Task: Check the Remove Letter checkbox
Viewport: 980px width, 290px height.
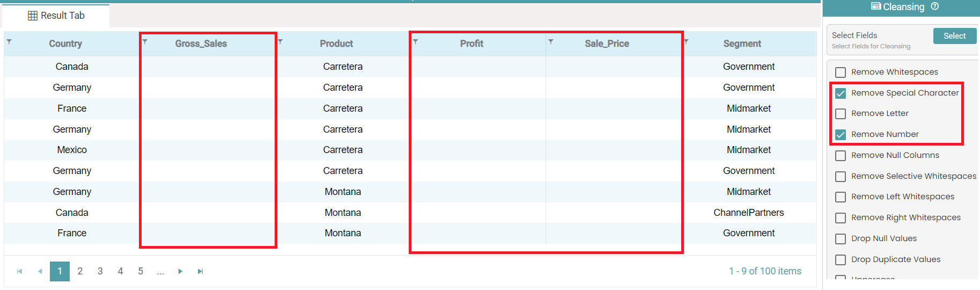Action: click(841, 114)
